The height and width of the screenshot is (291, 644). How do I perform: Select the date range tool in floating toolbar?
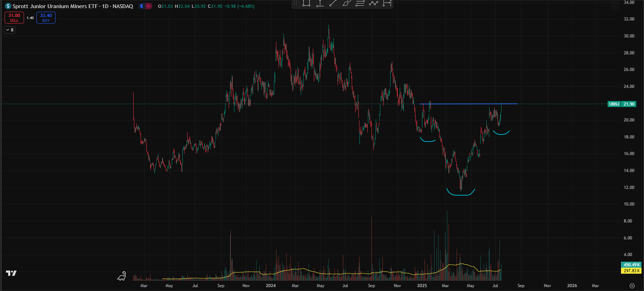[386, 3]
